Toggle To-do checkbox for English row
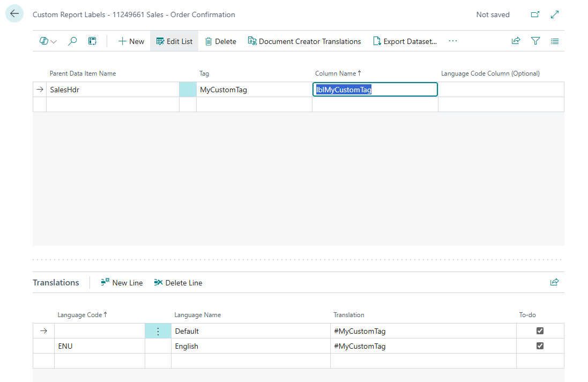Image resolution: width=588 pixels, height=382 pixels. tap(540, 346)
